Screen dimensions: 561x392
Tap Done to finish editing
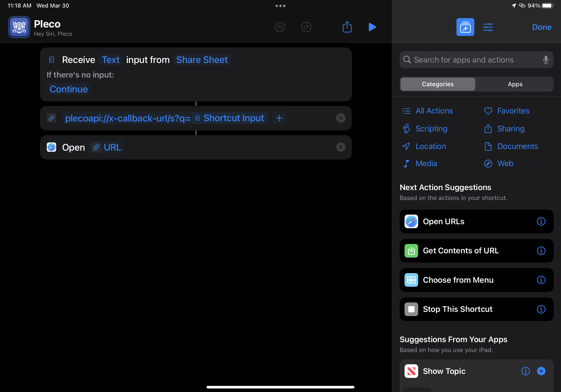click(542, 27)
